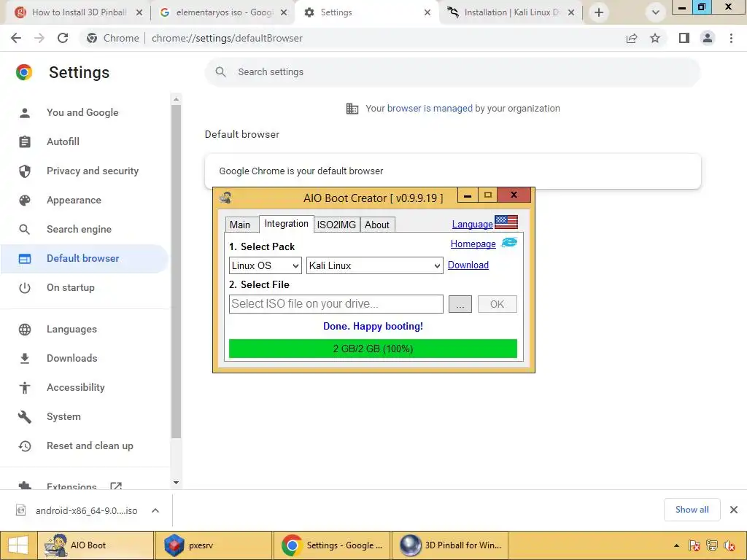Click the AIO Boot Creator title bar icon
747x560 pixels.
[x=226, y=198]
